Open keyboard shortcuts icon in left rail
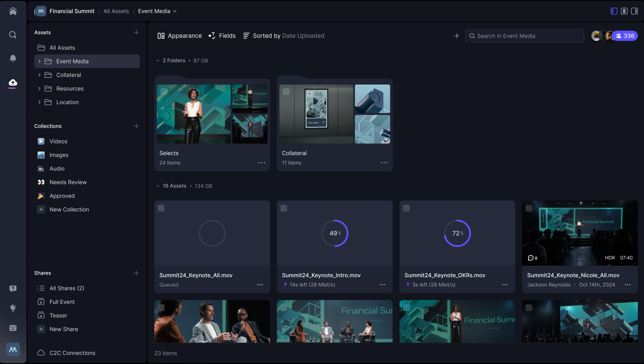Image resolution: width=644 pixels, height=364 pixels. click(x=13, y=328)
